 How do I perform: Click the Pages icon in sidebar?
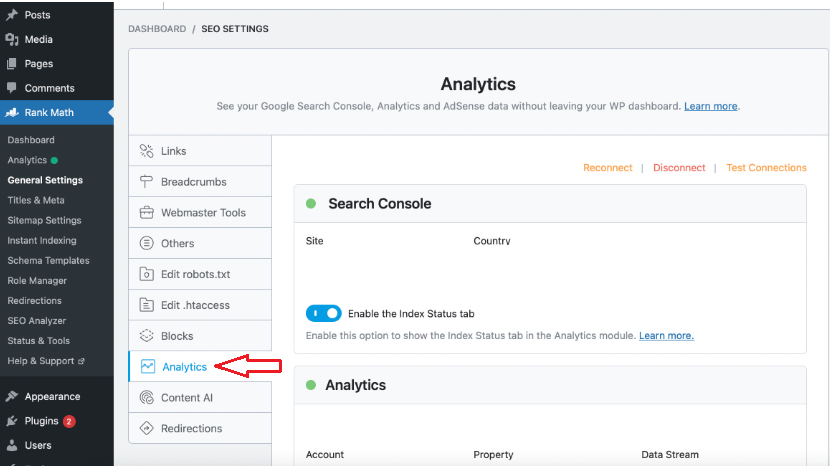click(x=12, y=64)
